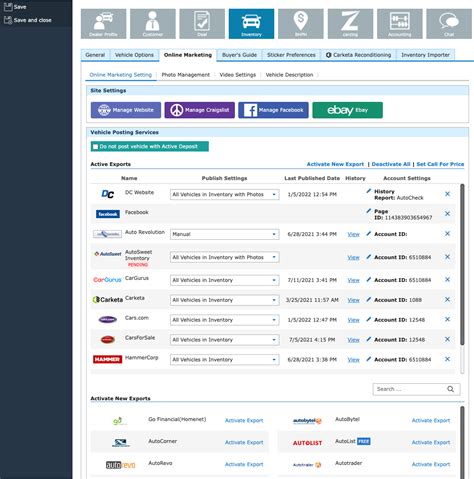Edit Carketa account ID pencil

point(368,299)
